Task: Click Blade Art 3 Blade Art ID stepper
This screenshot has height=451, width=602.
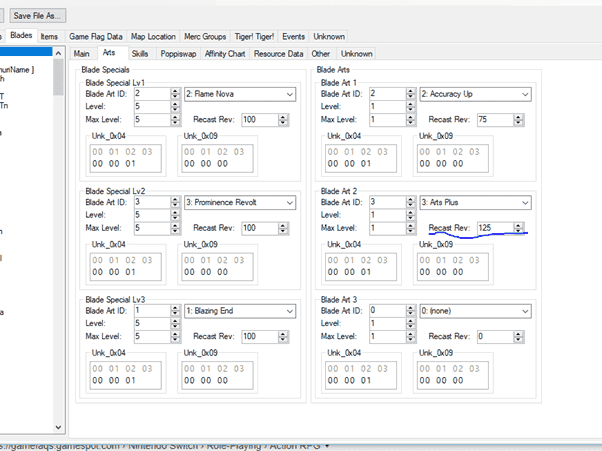Action: coord(410,311)
